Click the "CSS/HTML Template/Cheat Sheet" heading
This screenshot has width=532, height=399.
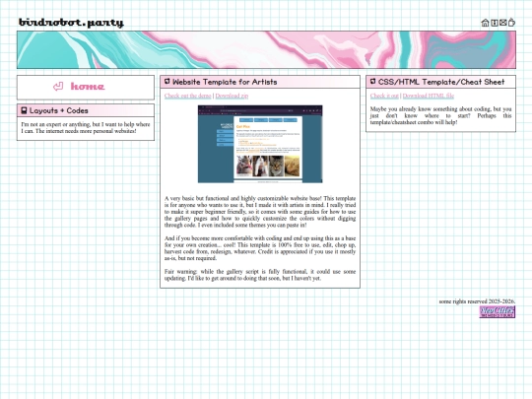441,82
